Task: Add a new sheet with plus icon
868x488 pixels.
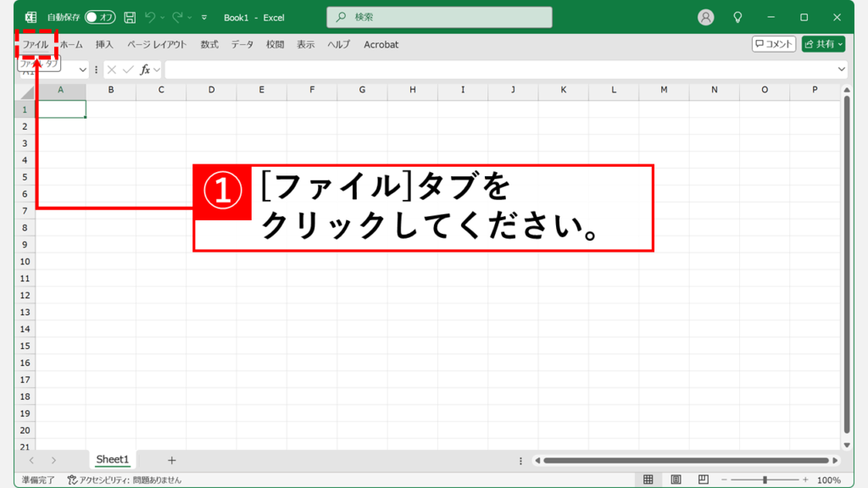Action: (x=171, y=460)
